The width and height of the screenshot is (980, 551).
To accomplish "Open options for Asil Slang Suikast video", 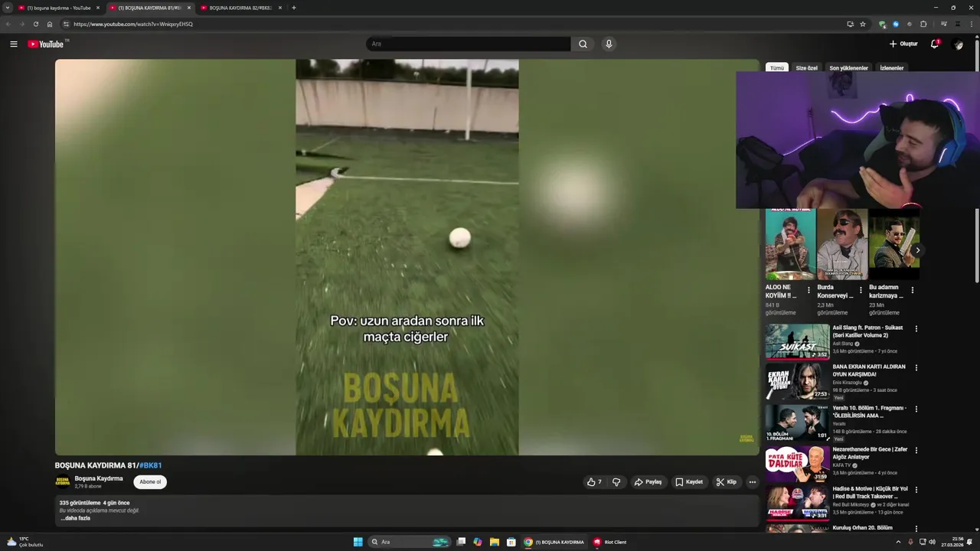I will click(916, 329).
